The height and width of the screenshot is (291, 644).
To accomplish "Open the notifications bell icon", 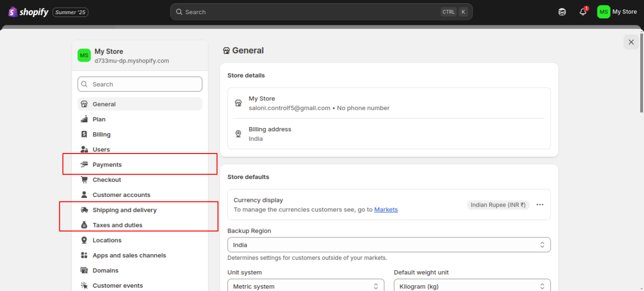I will (583, 12).
